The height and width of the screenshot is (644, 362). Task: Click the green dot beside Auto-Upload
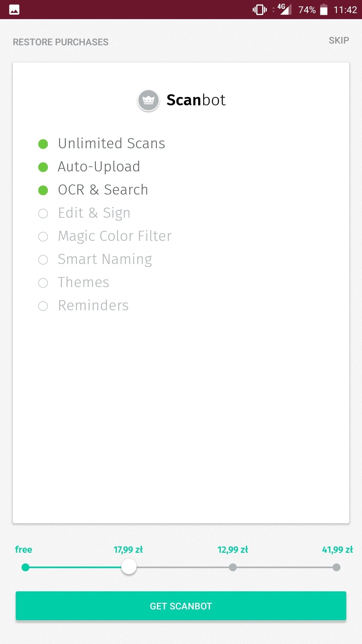43,167
